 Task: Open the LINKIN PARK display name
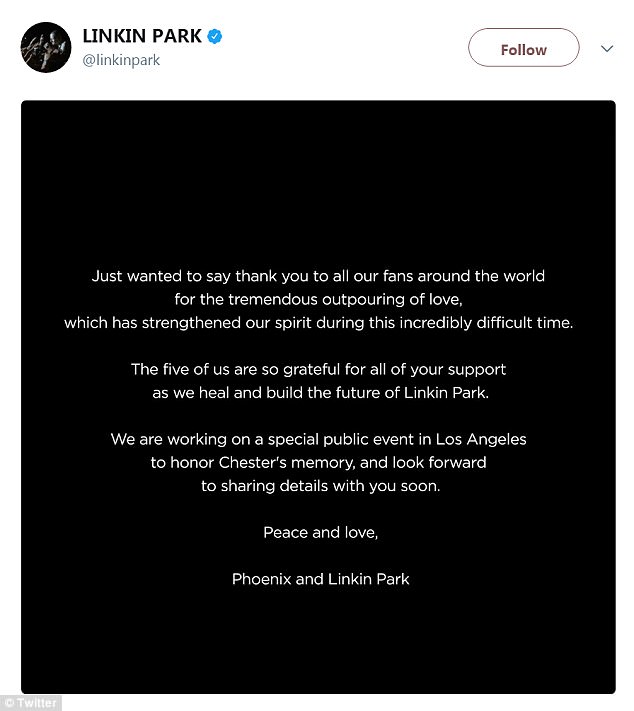click(142, 36)
